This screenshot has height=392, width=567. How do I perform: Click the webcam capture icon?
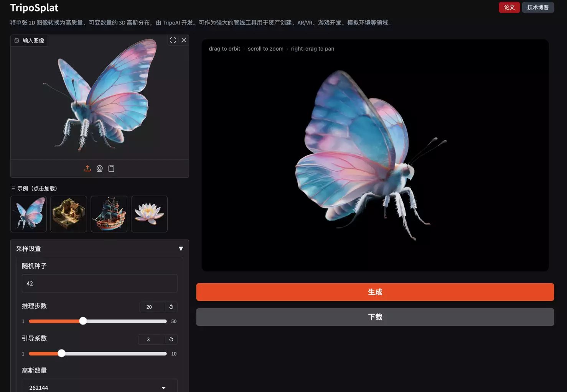(x=99, y=169)
